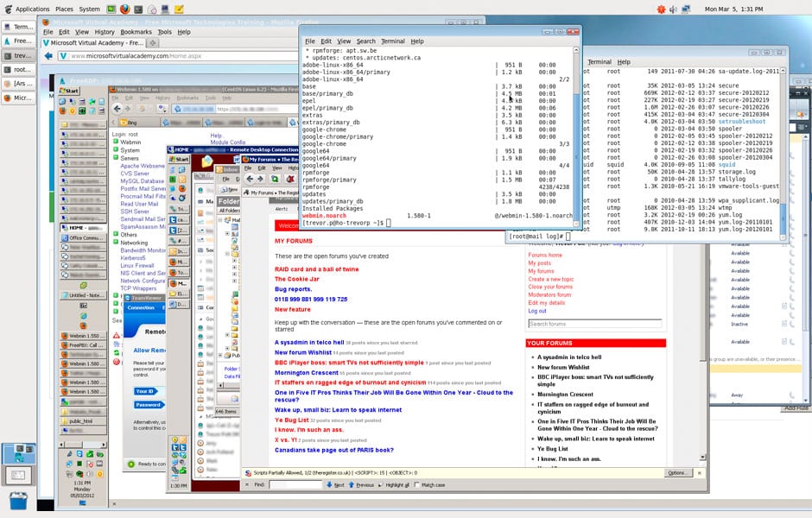Open 'MySQL Database' module in Webmin
This screenshot has height=518, width=812.
(x=142, y=181)
